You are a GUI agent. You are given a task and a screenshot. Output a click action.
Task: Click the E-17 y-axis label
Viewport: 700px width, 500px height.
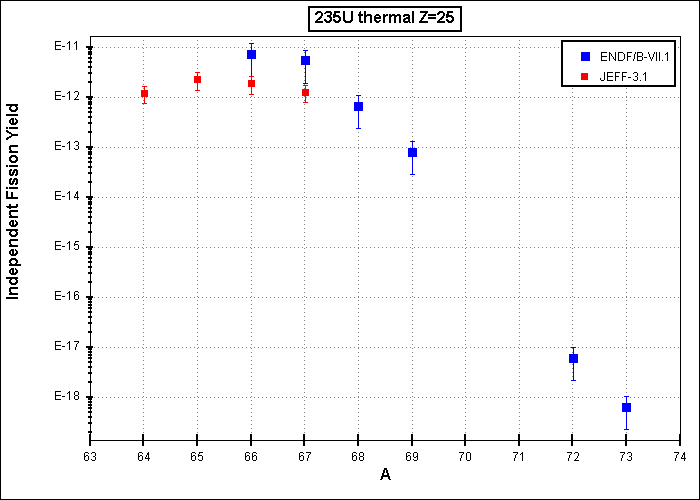[x=66, y=347]
